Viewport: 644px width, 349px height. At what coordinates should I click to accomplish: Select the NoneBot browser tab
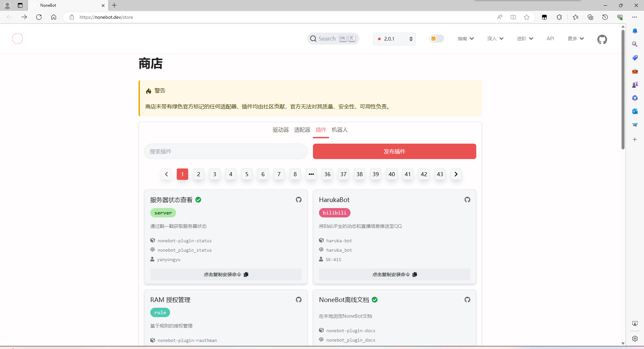tap(68, 5)
